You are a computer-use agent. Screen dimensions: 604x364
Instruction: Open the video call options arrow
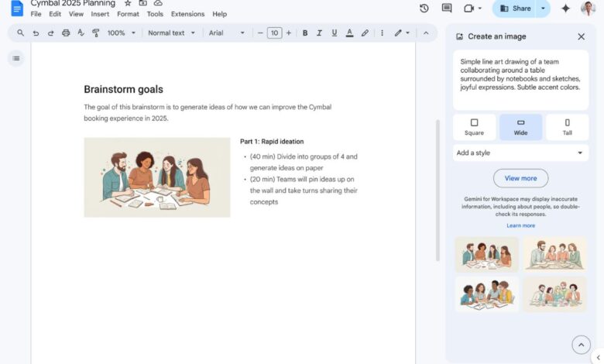point(480,8)
